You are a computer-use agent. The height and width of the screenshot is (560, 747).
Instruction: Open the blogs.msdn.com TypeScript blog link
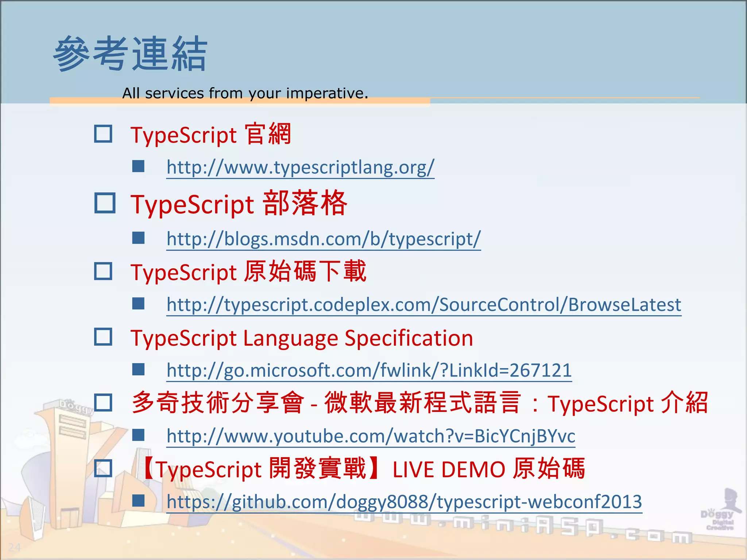tap(324, 239)
